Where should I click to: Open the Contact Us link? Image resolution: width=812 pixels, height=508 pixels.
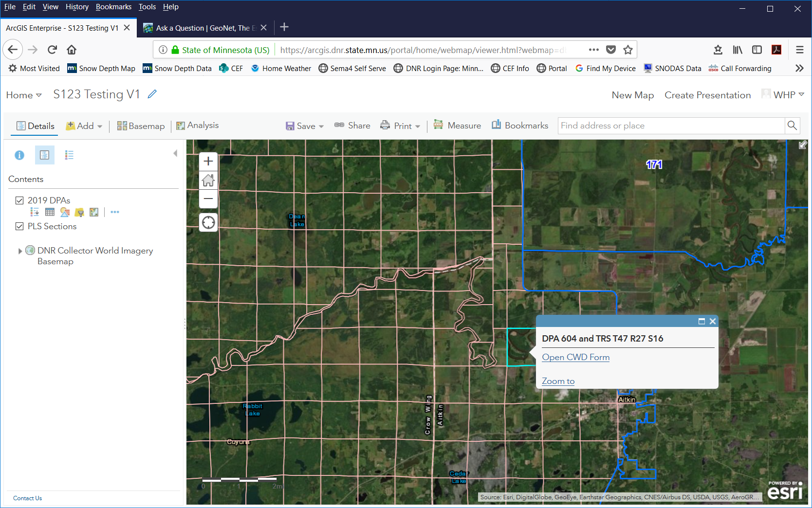28,498
